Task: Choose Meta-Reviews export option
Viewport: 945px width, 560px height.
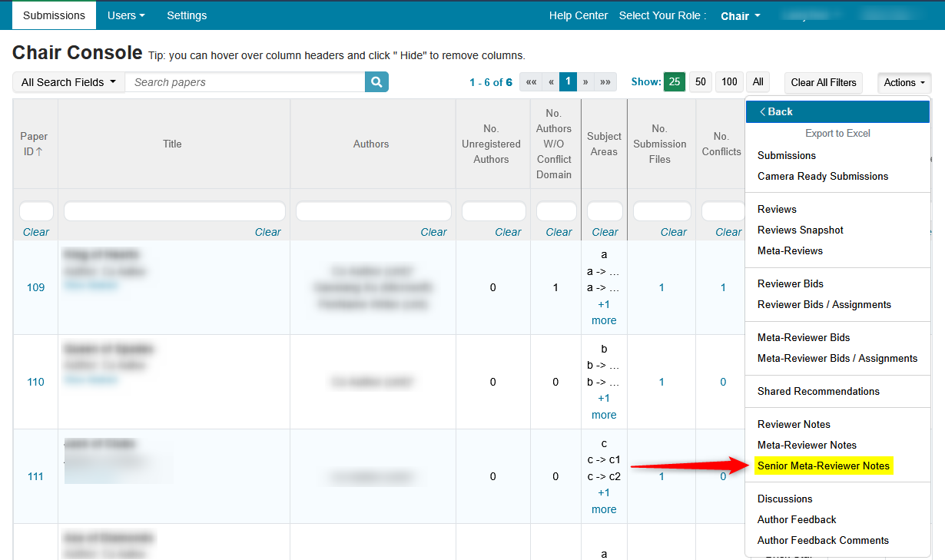Action: [x=790, y=250]
